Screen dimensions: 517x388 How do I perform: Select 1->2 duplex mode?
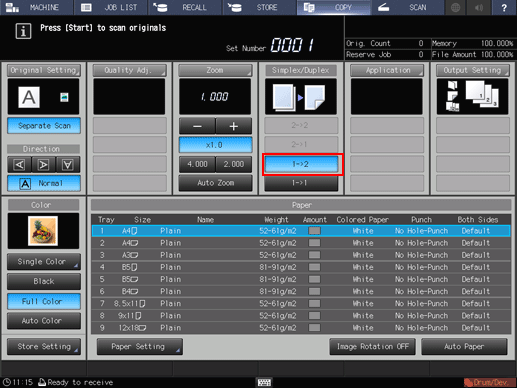pyautogui.click(x=301, y=164)
